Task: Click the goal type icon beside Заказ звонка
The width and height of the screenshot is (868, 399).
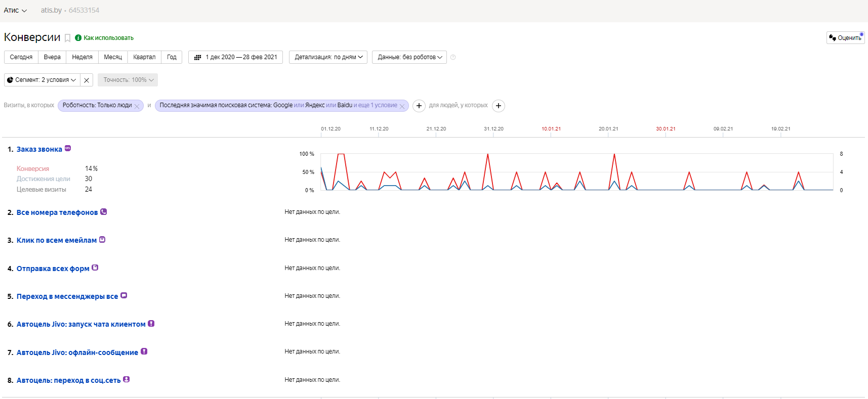Action: 68,148
